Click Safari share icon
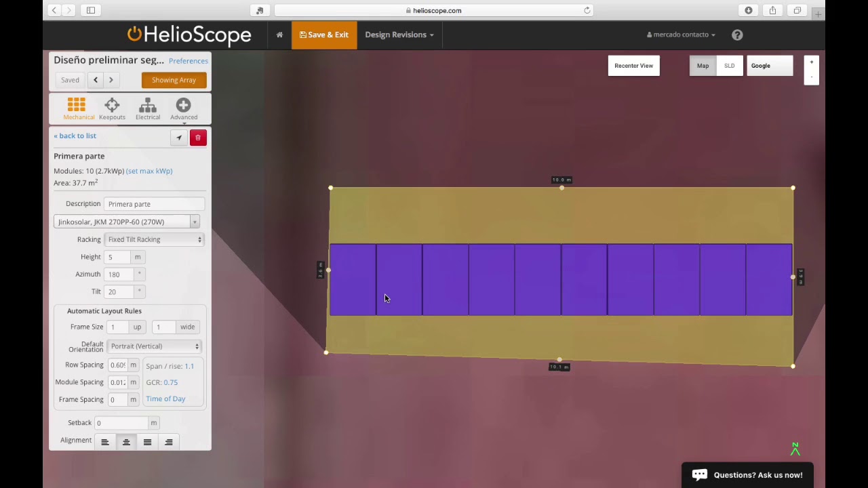 coord(772,10)
